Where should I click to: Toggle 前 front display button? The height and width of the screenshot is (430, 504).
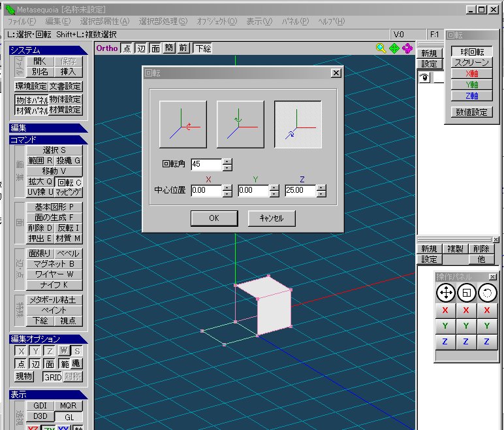183,48
